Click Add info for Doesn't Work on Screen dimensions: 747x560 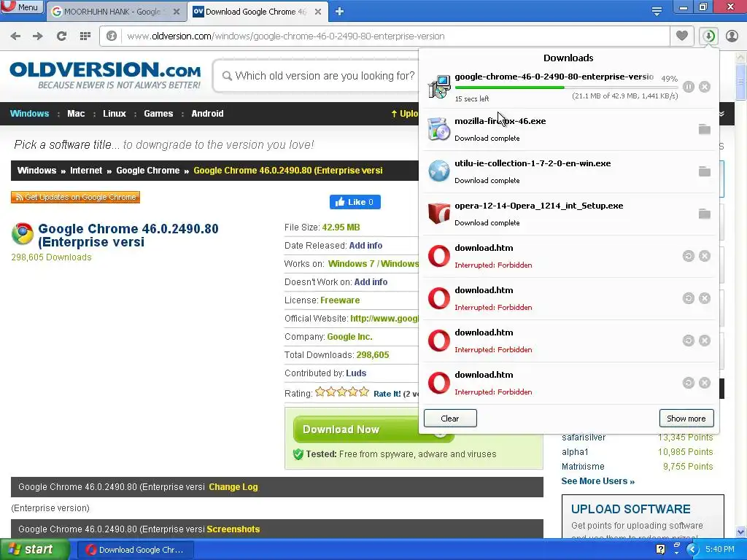(371, 282)
